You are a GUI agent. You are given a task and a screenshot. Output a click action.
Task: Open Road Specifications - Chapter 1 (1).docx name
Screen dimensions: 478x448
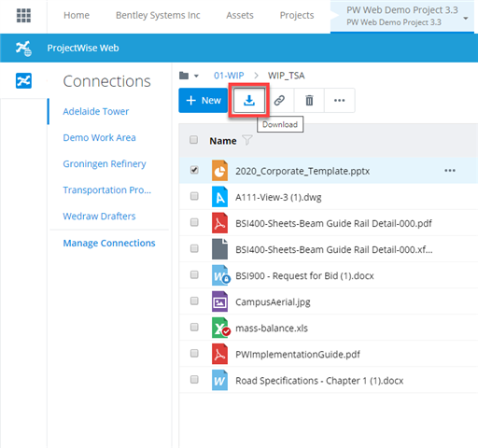[319, 381]
